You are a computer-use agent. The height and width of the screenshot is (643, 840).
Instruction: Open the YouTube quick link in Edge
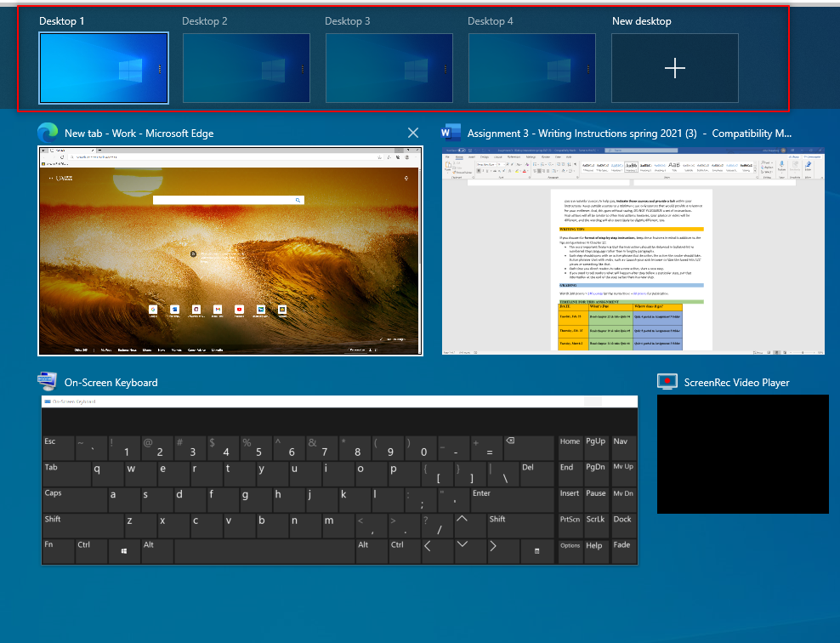[x=239, y=310]
